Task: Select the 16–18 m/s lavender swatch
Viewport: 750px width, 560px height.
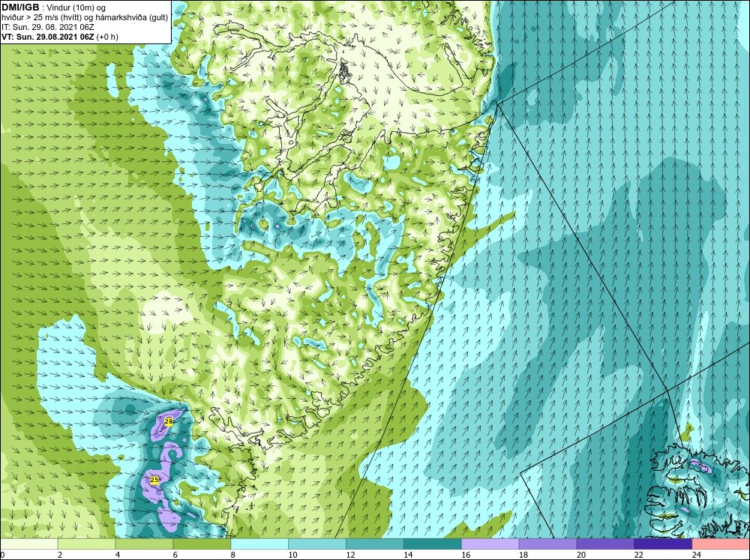Action: [490, 544]
